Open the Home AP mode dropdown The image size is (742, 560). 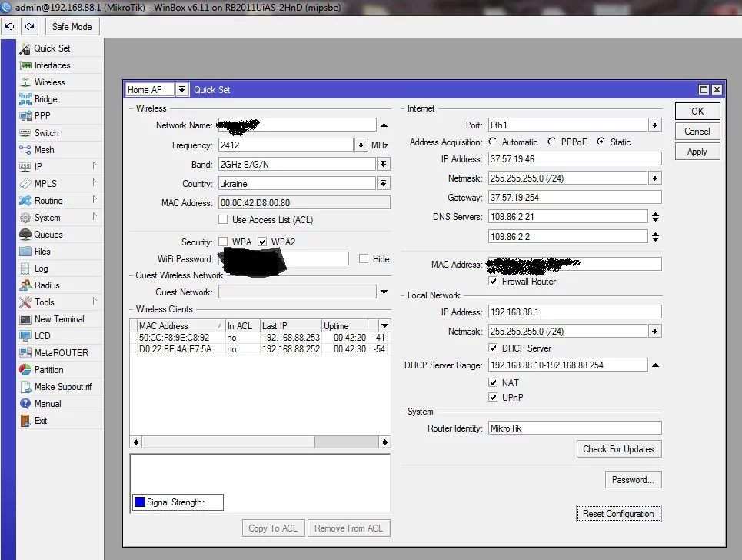click(182, 90)
